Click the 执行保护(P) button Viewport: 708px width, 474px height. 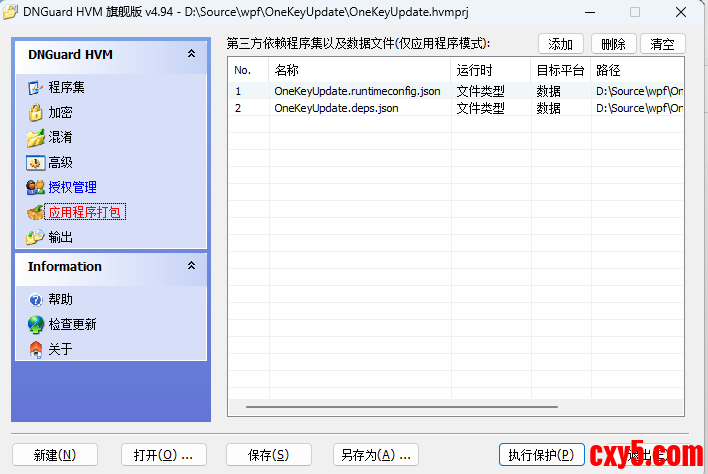pos(541,455)
